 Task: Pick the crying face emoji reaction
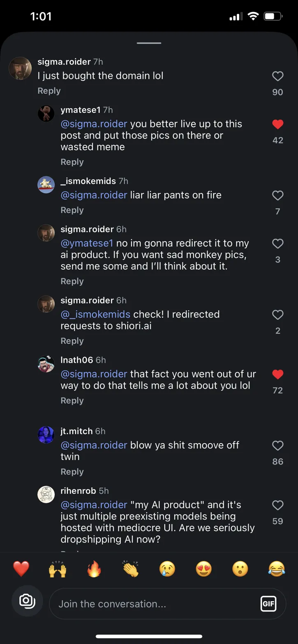[x=167, y=569]
